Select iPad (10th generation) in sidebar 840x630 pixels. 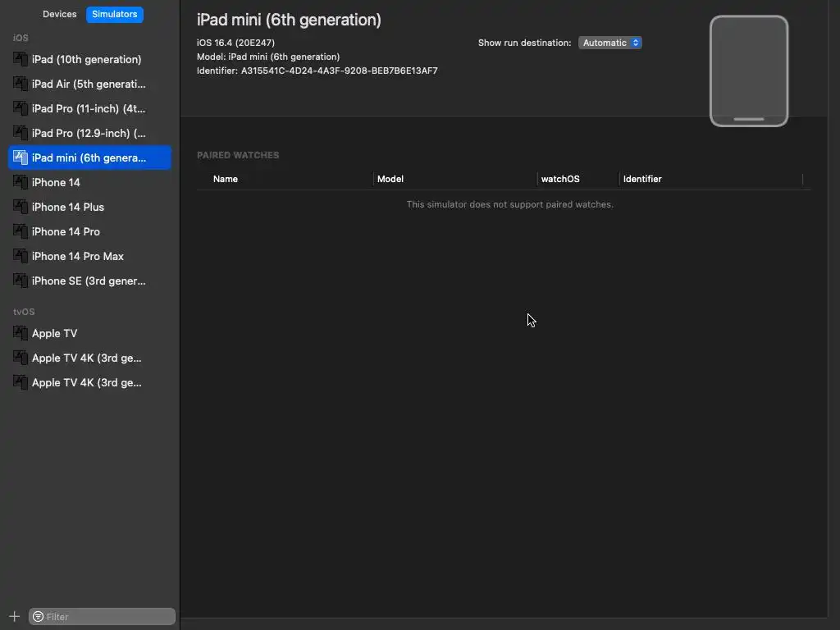point(90,59)
